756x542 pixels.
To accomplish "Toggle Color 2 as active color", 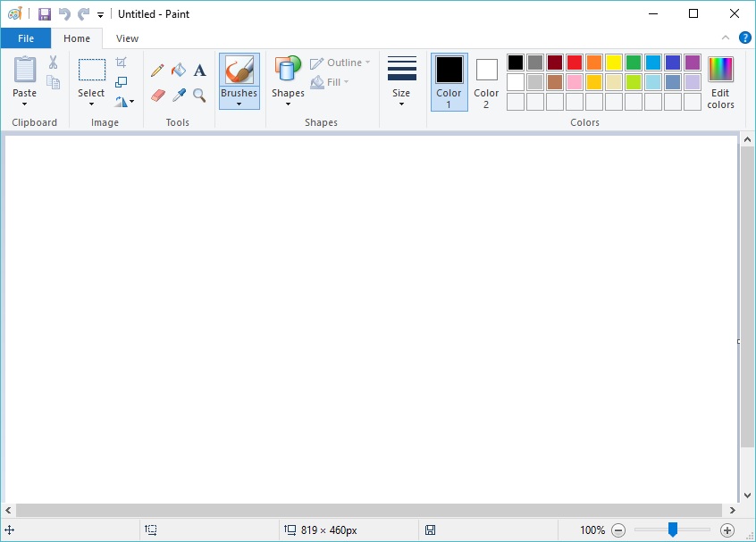I will tap(485, 80).
